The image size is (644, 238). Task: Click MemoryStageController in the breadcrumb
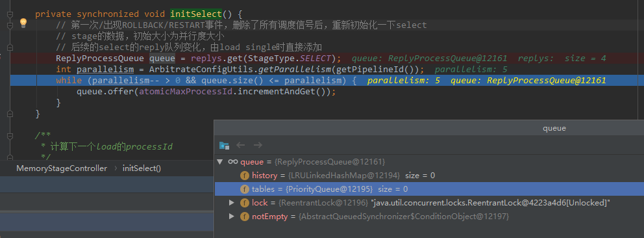click(x=62, y=168)
